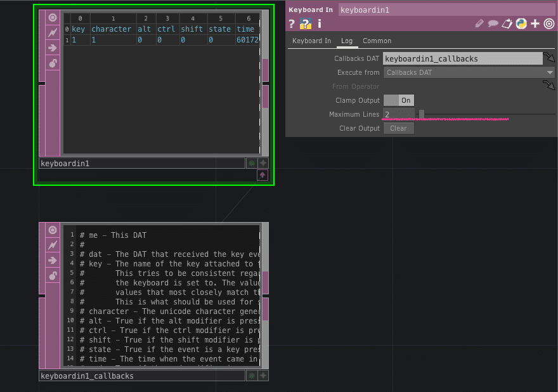Show operator info icon

pos(319,24)
